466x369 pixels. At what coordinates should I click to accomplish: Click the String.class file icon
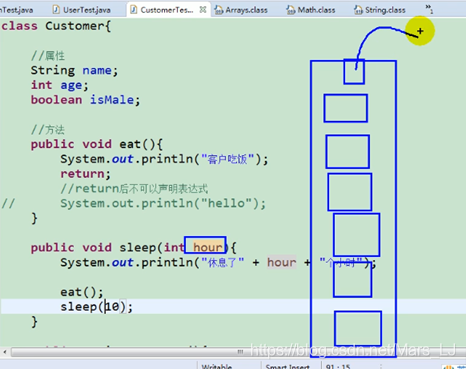pyautogui.click(x=358, y=10)
